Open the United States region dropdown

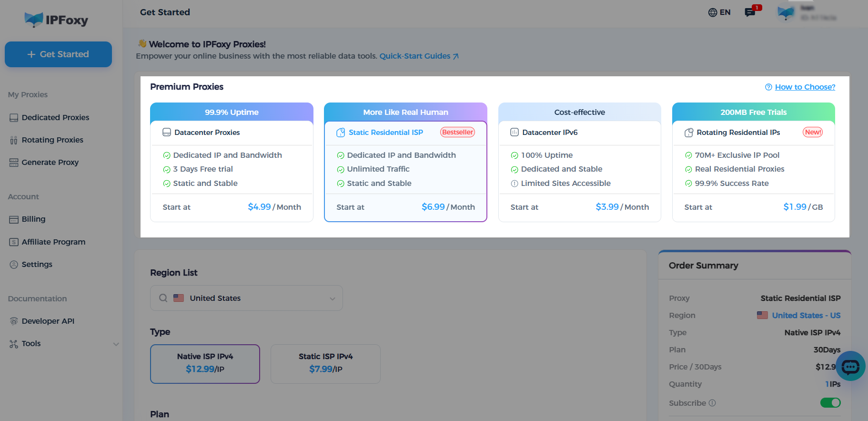pyautogui.click(x=246, y=298)
